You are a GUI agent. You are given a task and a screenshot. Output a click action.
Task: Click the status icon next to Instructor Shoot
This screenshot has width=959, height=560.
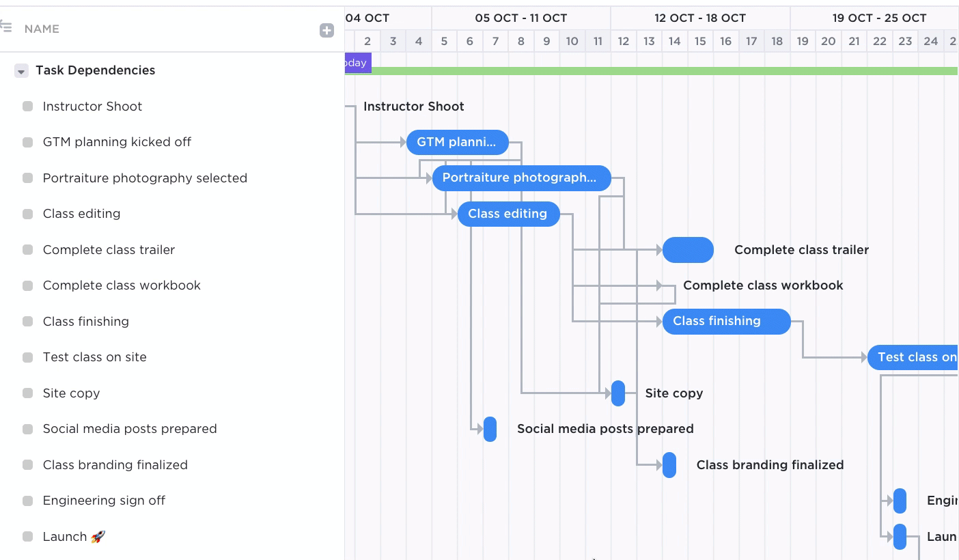pyautogui.click(x=27, y=107)
